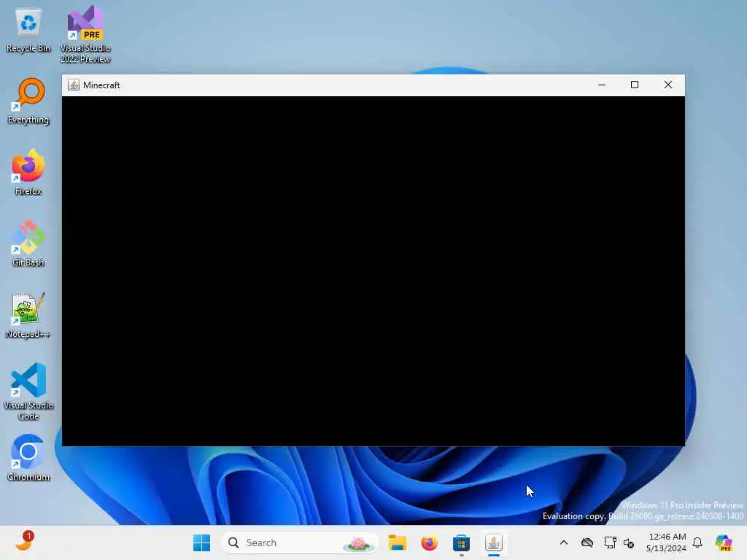The image size is (747, 560).
Task: Select the Notepad++ desktop shortcut
Action: pos(28,315)
